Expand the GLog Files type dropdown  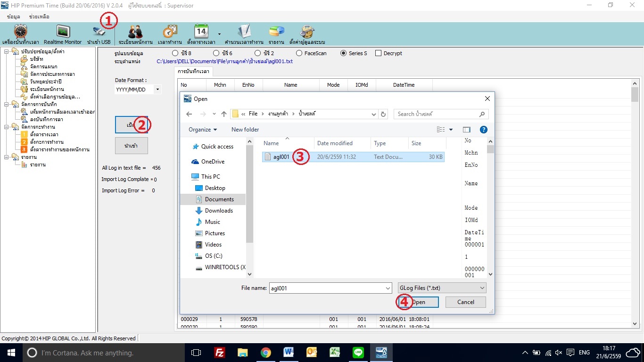click(x=442, y=288)
